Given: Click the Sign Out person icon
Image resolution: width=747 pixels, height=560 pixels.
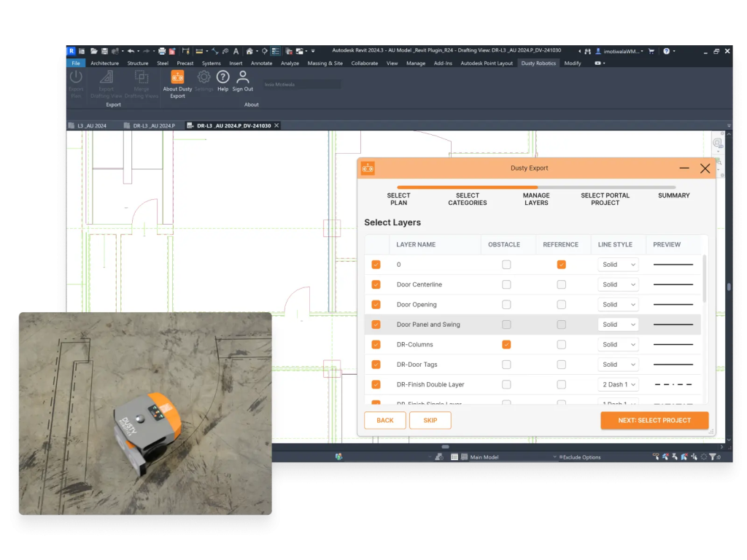Looking at the screenshot, I should pos(242,77).
